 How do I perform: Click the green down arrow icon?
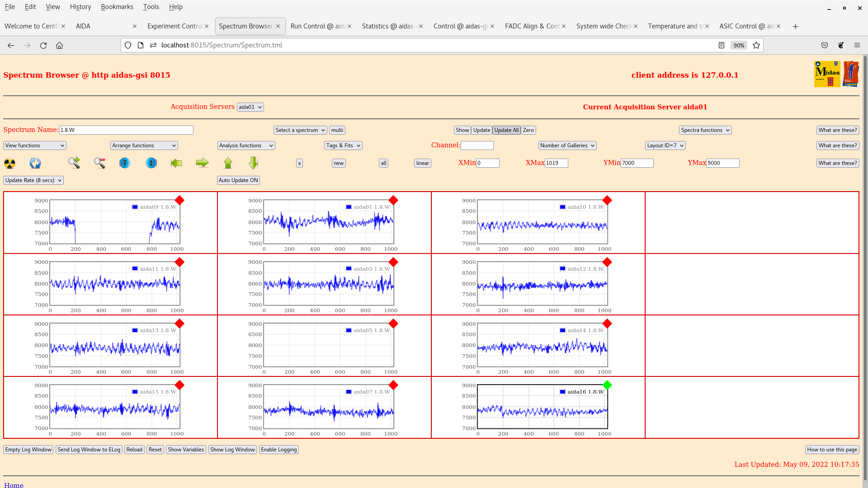click(x=253, y=163)
